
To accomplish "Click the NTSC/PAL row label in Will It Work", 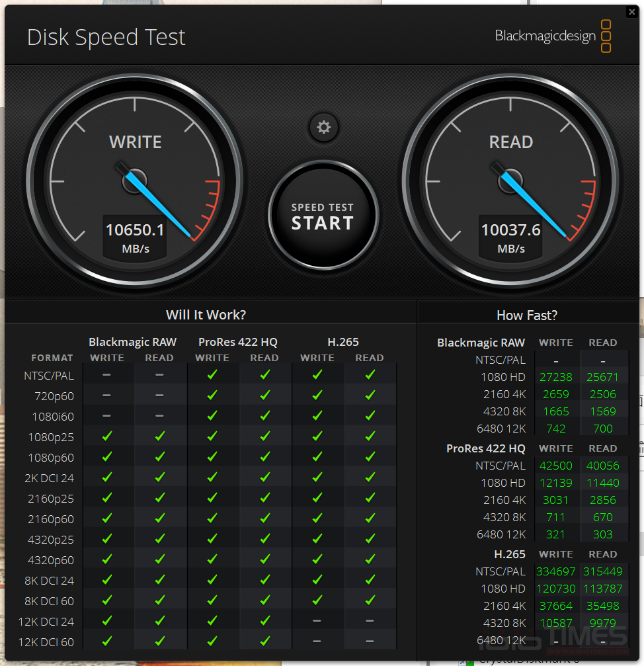I will point(49,376).
